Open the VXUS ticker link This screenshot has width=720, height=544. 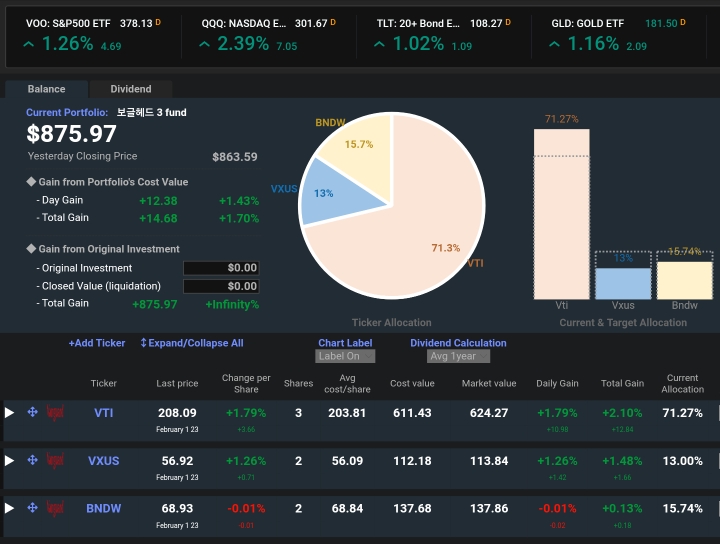104,460
